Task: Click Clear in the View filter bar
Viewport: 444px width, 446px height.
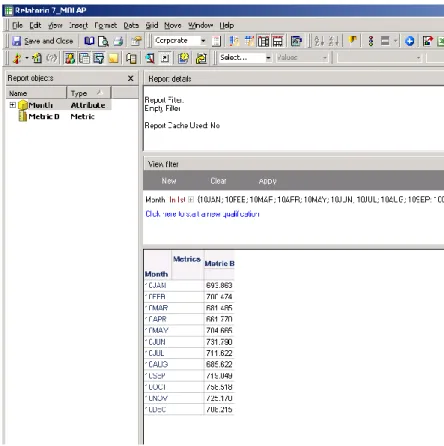Action: tap(218, 181)
